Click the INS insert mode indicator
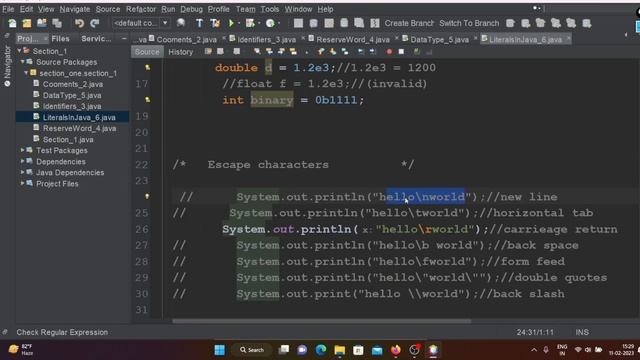This screenshot has width=640, height=360. click(x=582, y=332)
